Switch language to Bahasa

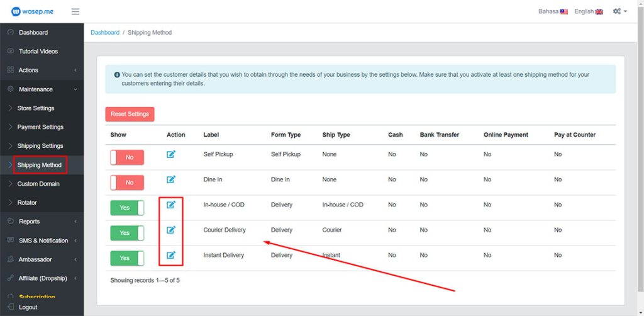[553, 11]
